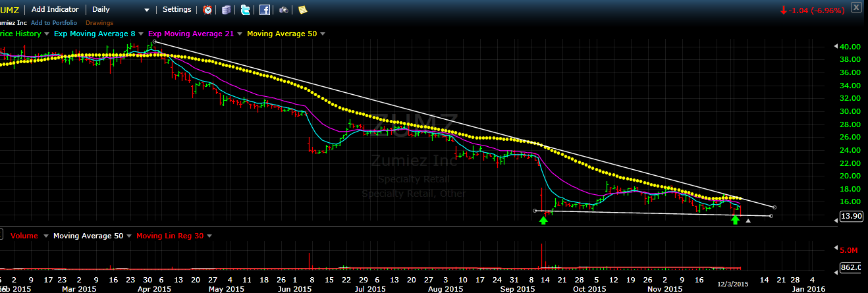
Task: Select the upper trendline's right end handle
Action: click(x=774, y=207)
